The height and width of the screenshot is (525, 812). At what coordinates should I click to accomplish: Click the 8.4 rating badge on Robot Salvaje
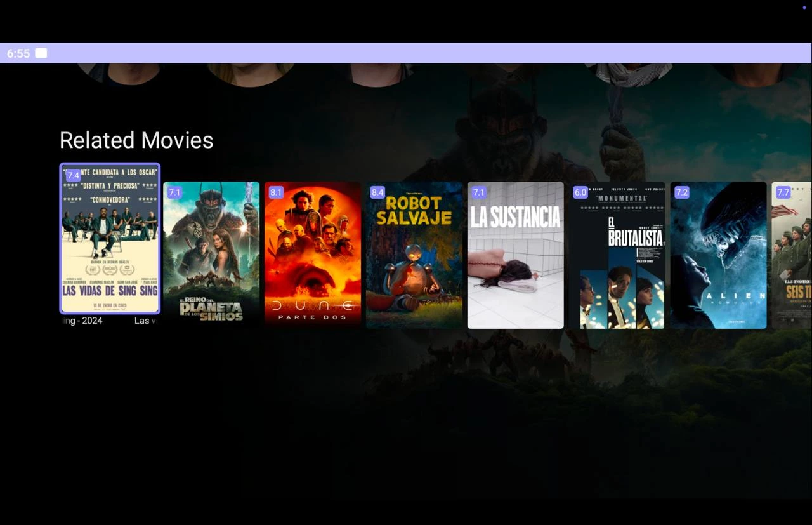(377, 192)
